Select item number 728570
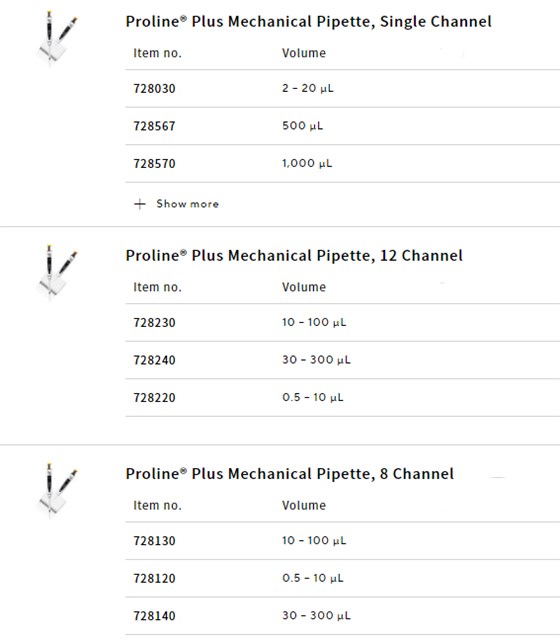The height and width of the screenshot is (638, 560). click(x=154, y=164)
